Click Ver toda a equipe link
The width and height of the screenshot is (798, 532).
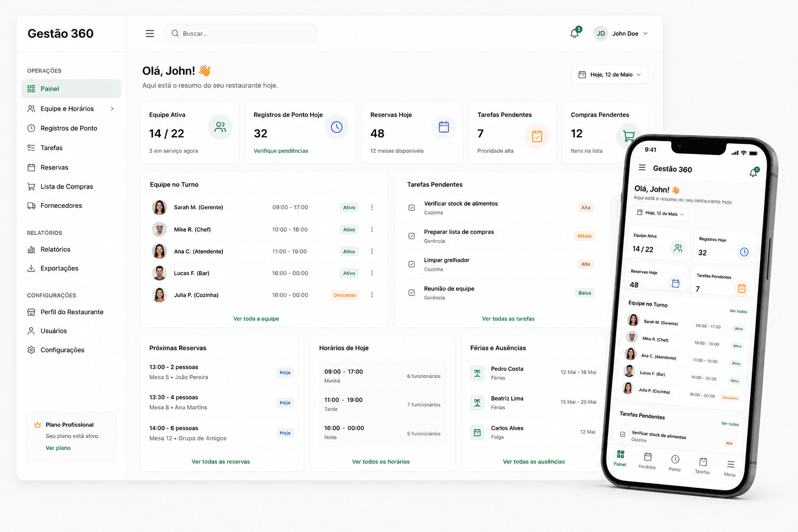click(x=256, y=319)
